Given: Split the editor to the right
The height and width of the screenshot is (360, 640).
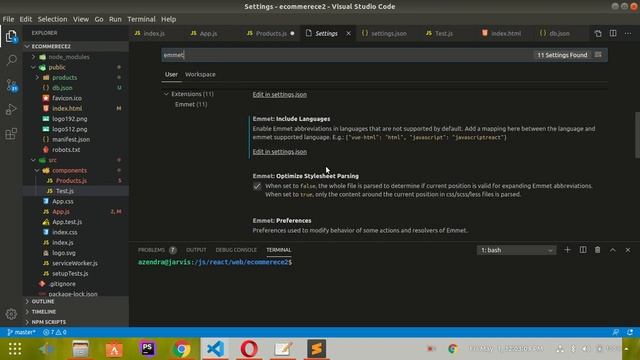Looking at the screenshot, I should pos(613,33).
